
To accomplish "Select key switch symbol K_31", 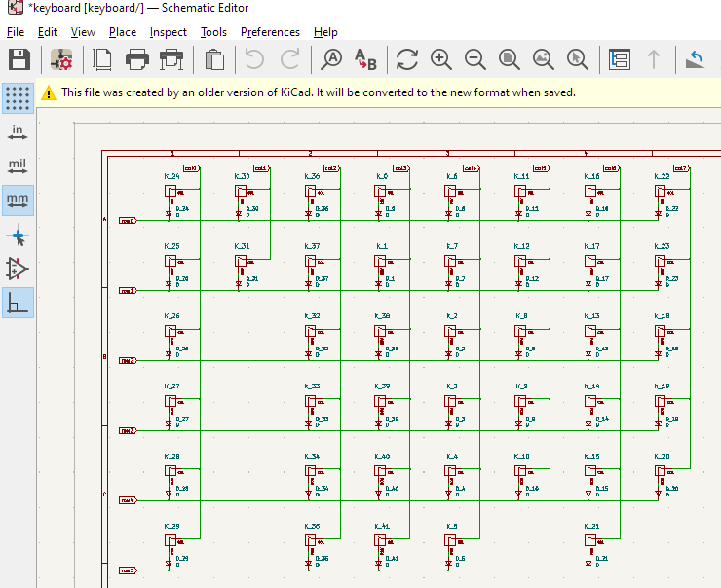I will click(241, 261).
